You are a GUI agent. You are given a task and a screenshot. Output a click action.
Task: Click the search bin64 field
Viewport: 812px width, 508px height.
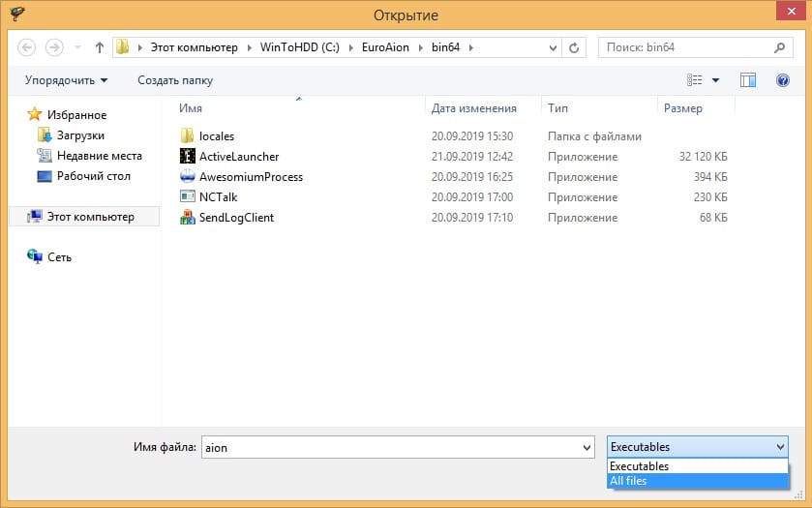(x=687, y=46)
